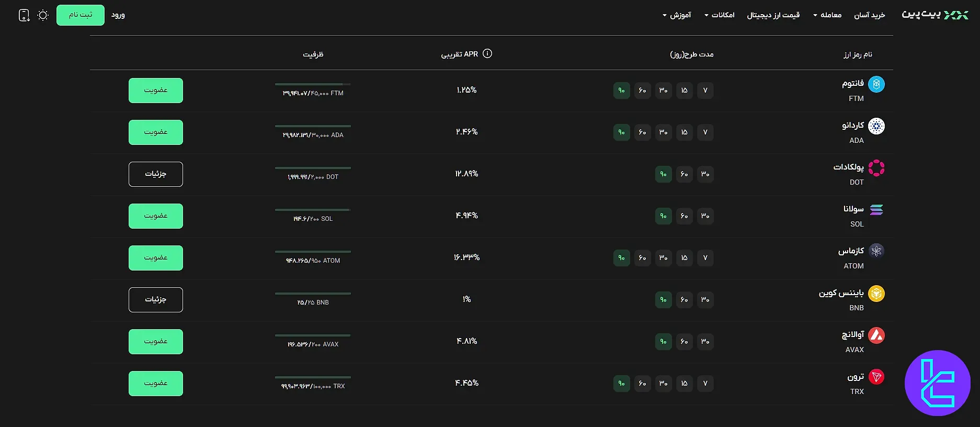Image resolution: width=980 pixels, height=427 pixels.
Task: Click the Solana SOL coin icon
Action: pos(876,210)
